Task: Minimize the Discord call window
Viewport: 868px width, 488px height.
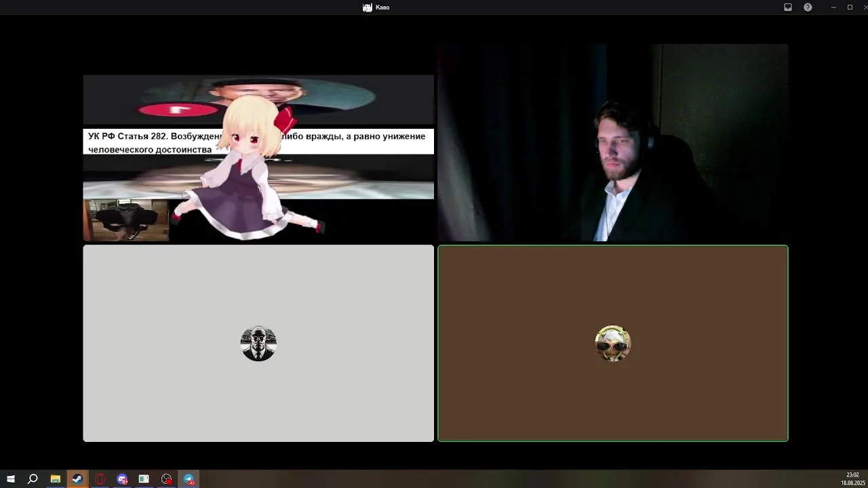Action: tap(833, 7)
